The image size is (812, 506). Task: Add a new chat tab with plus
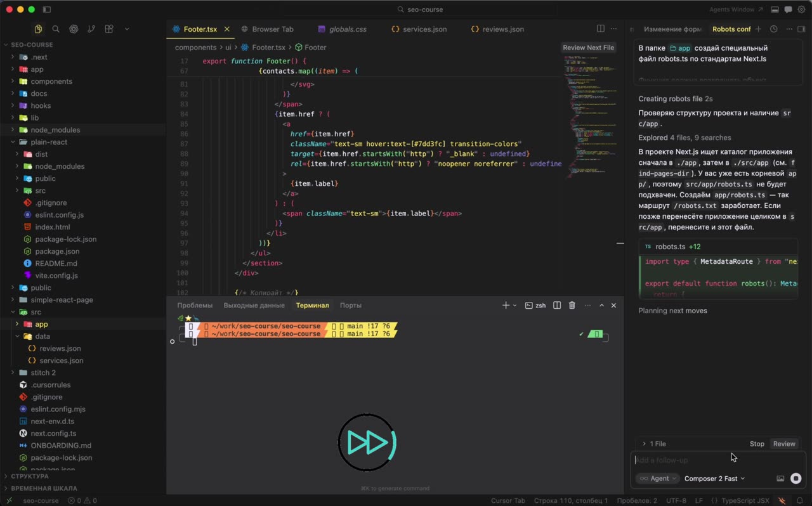pos(758,29)
